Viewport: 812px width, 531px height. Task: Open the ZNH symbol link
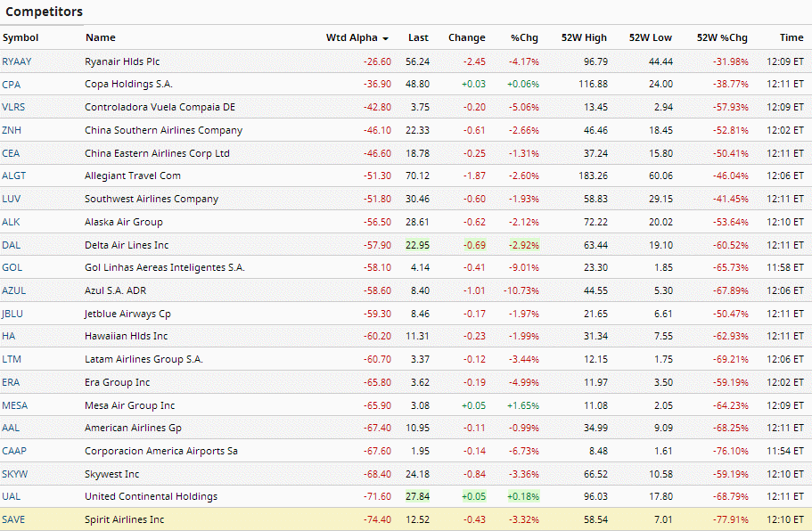pos(12,130)
